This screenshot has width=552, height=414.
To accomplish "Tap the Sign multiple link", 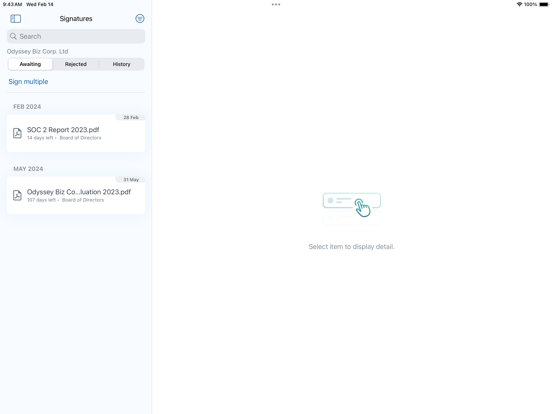I will click(28, 82).
